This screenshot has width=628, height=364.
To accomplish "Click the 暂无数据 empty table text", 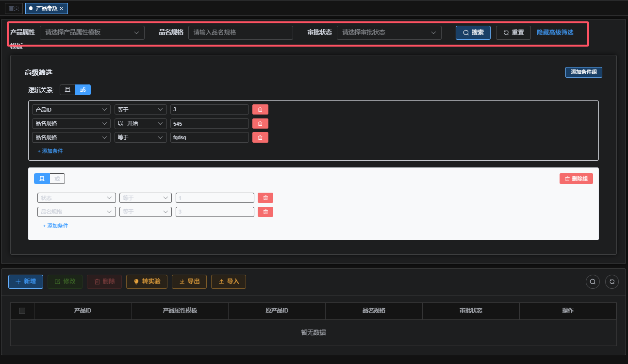I will point(314,332).
